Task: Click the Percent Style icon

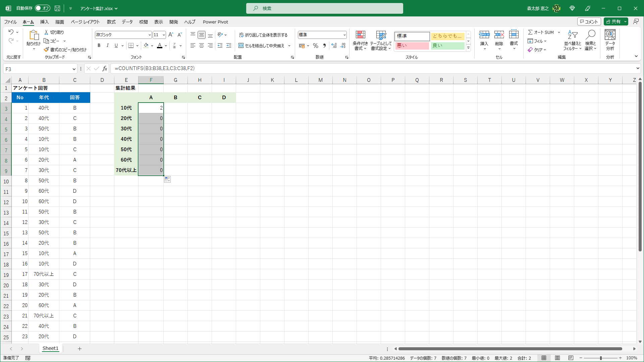Action: coord(315,46)
